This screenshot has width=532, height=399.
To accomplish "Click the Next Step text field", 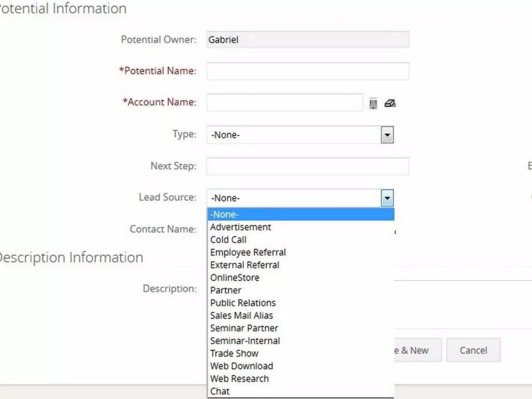I will (308, 166).
